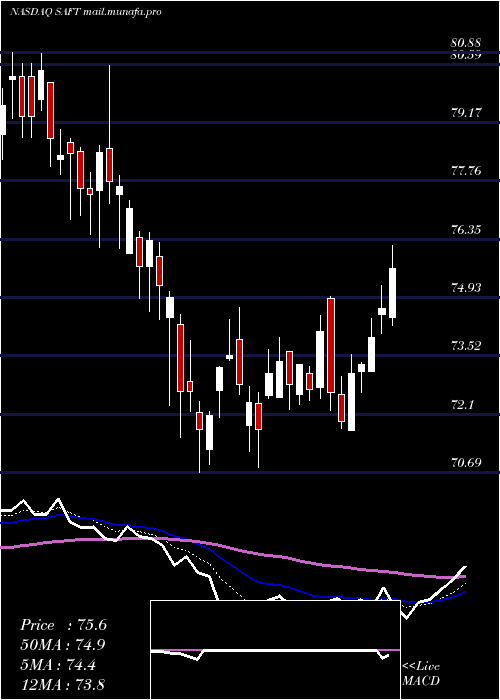Click inside the MACD inset chart box
The width and height of the screenshot is (500, 700).
[x=275, y=650]
